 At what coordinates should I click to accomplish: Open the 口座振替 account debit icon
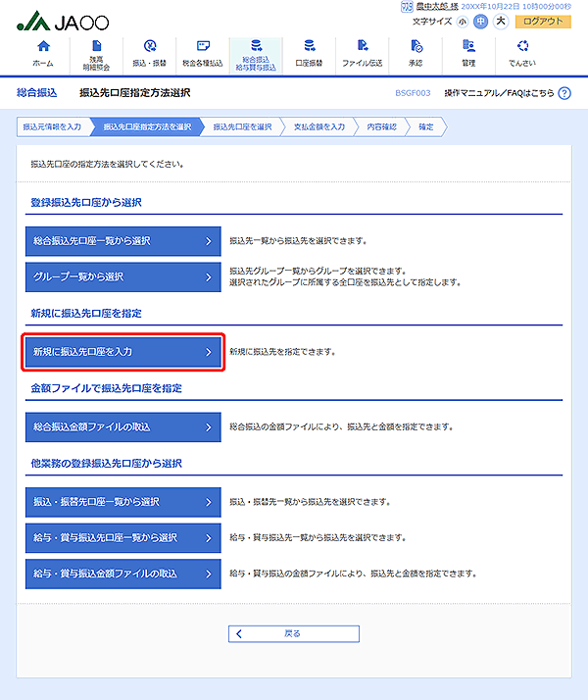(x=309, y=52)
